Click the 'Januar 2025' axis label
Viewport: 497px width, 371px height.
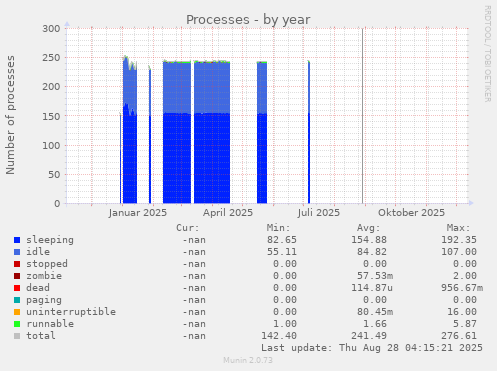[x=138, y=213]
